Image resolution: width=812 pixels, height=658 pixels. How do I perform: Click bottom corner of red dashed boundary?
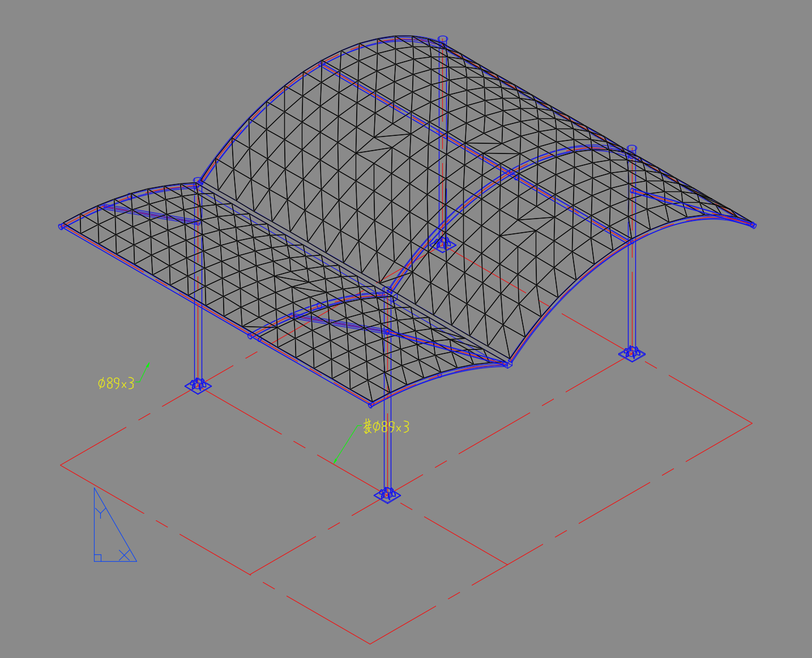[x=370, y=643]
